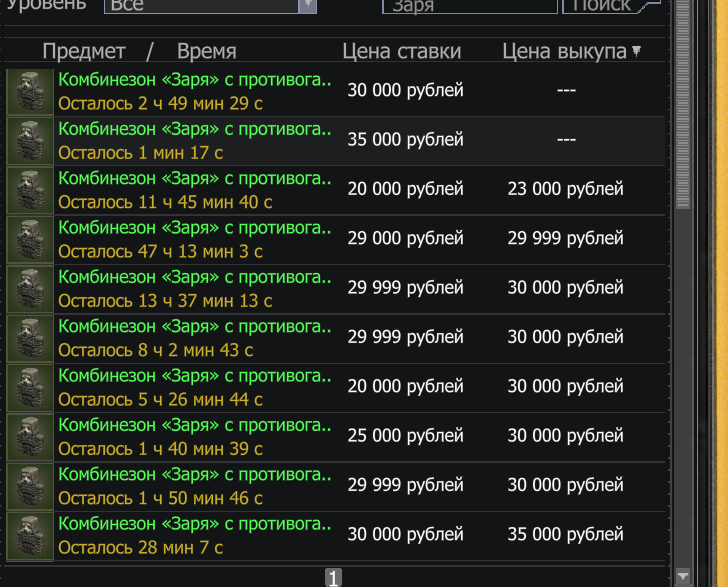This screenshot has width=728, height=587.
Task: Open lot name with 13 ч 37 мин remaining
Action: click(195, 277)
